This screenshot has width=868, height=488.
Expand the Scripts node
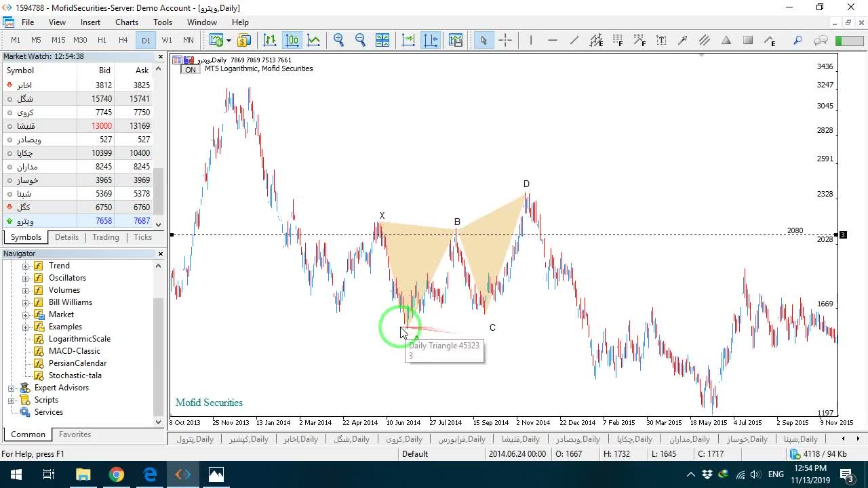11,400
